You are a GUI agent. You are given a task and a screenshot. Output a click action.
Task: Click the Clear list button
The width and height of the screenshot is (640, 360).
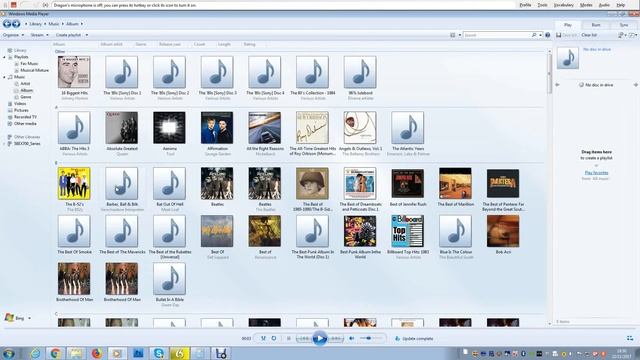click(589, 35)
